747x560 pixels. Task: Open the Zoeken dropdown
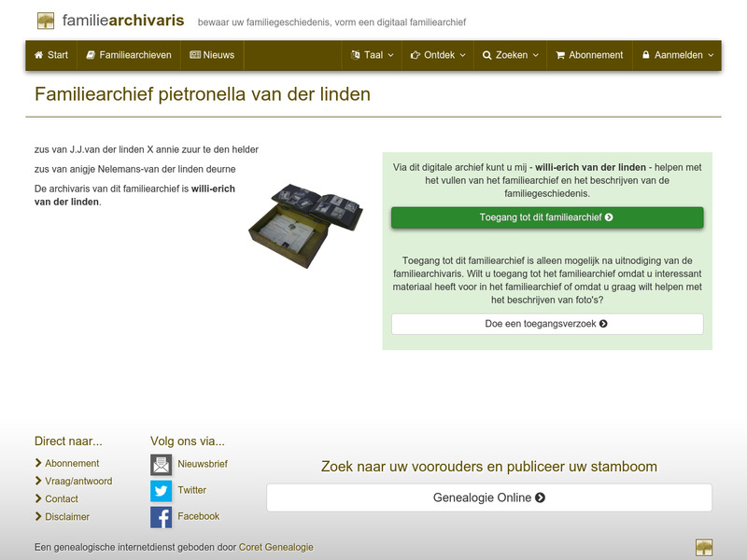[x=510, y=55]
